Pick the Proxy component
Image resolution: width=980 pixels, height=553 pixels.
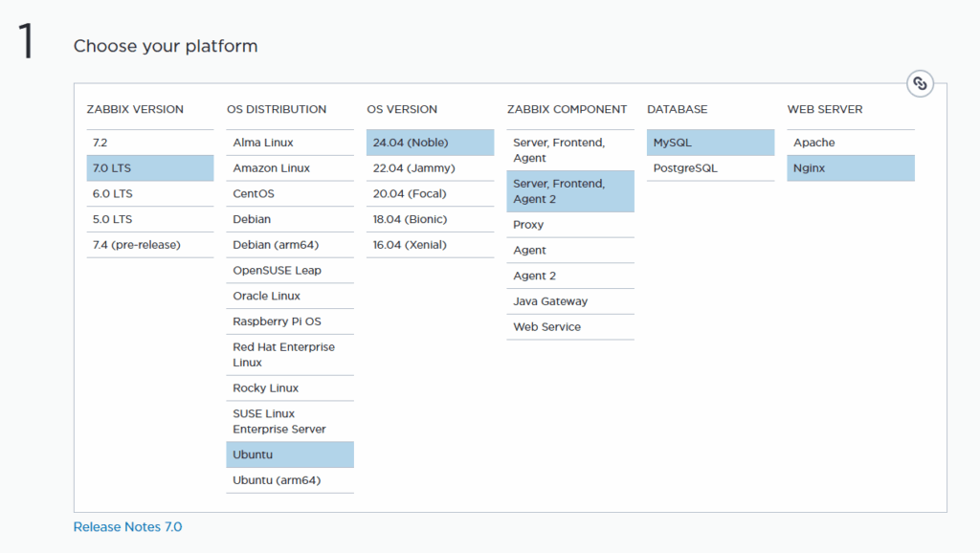(x=570, y=225)
